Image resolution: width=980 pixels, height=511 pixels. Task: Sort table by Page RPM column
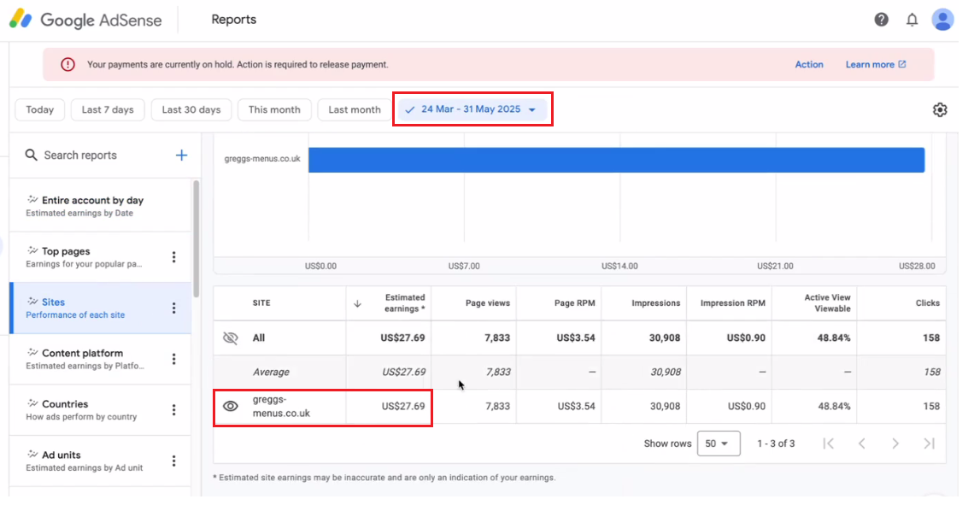(574, 303)
